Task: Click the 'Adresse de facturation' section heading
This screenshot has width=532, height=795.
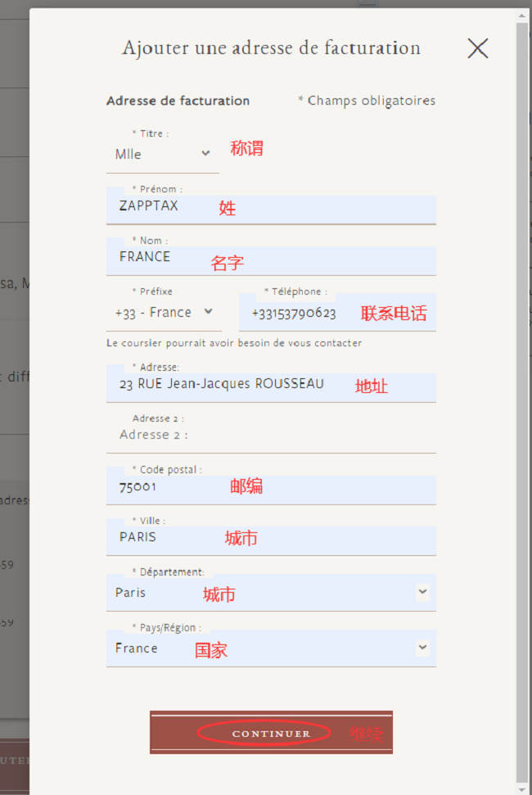Action: 178,101
